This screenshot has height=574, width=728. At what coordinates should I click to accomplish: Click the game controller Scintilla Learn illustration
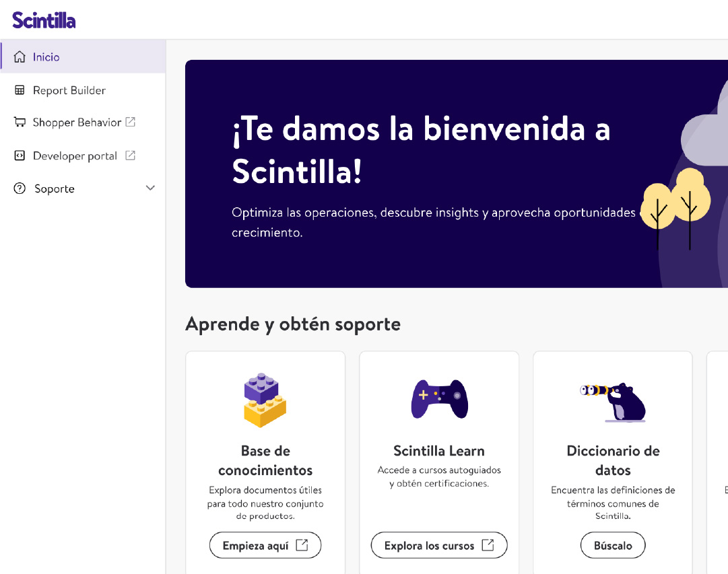439,398
